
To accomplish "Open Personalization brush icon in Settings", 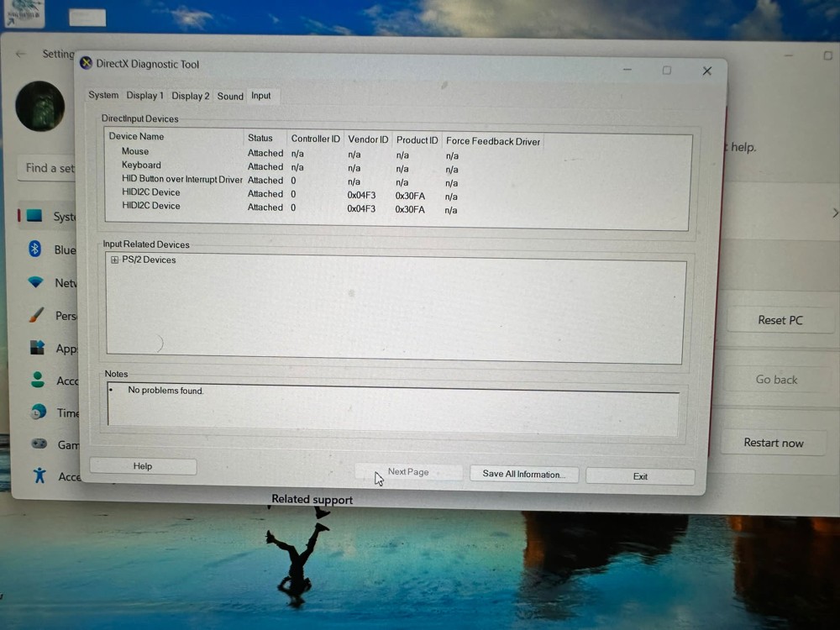I will tap(36, 314).
